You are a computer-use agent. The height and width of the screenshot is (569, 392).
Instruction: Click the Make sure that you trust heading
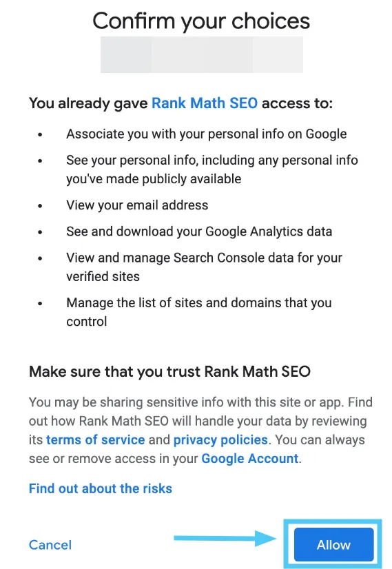click(169, 371)
